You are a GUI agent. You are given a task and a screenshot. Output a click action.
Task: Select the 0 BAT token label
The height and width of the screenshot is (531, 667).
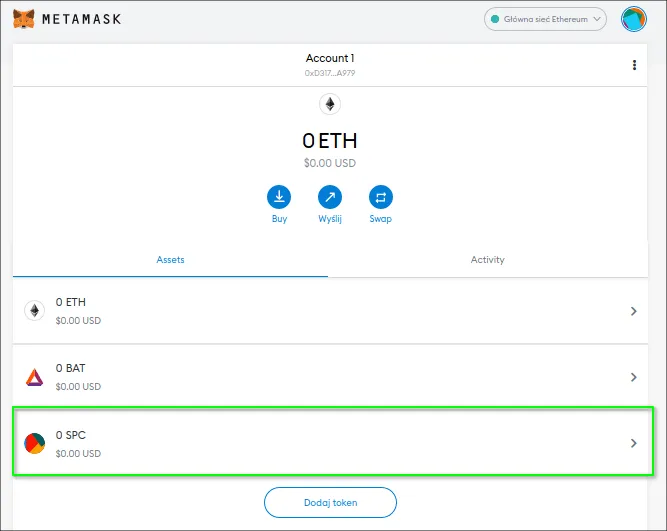coord(71,368)
